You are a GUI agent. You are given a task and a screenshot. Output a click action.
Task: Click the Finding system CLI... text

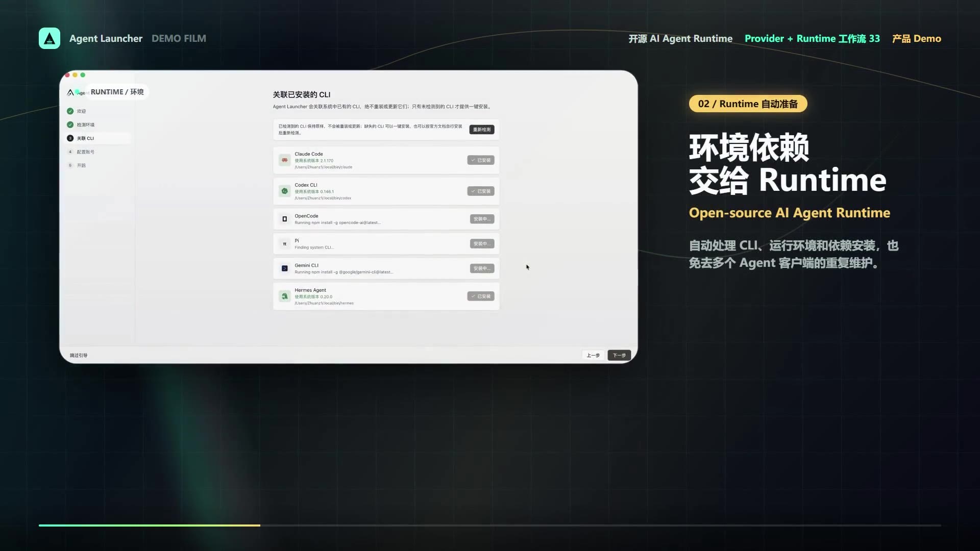pos(314,247)
